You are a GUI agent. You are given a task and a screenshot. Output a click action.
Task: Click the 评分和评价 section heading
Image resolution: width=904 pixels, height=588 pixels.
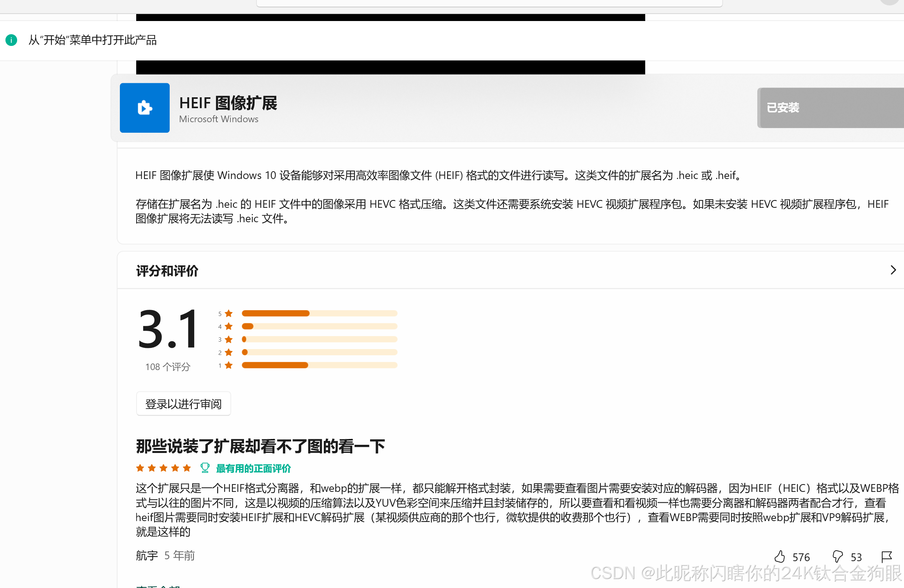[167, 270]
